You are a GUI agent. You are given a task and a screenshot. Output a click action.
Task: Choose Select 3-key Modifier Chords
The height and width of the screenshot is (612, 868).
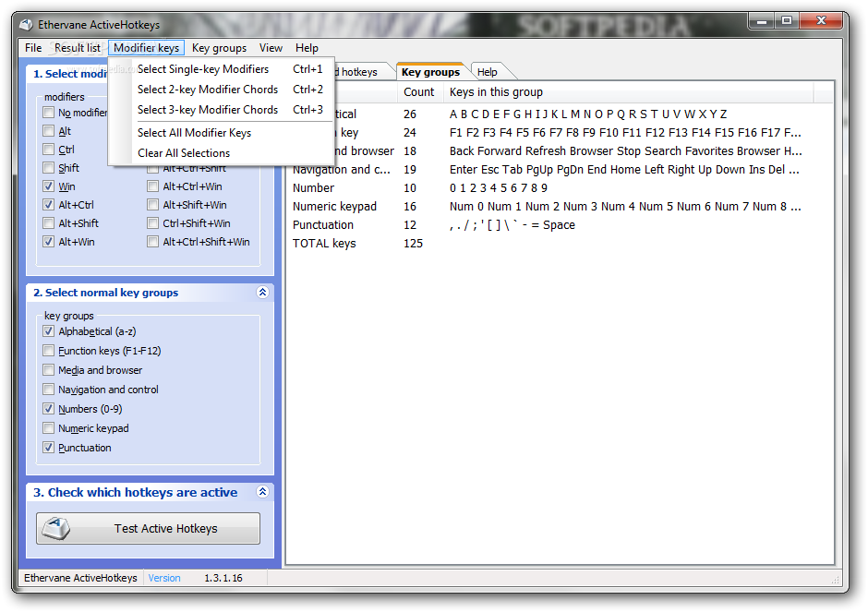tap(222, 110)
